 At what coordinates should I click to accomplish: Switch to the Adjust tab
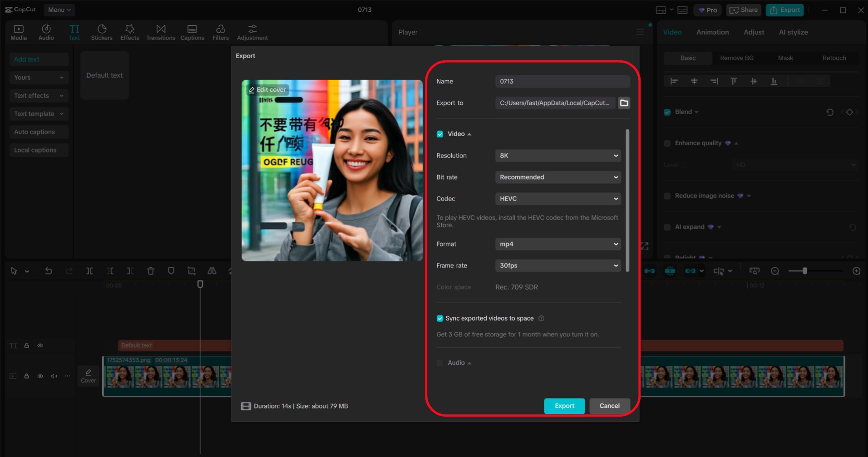pyautogui.click(x=754, y=32)
